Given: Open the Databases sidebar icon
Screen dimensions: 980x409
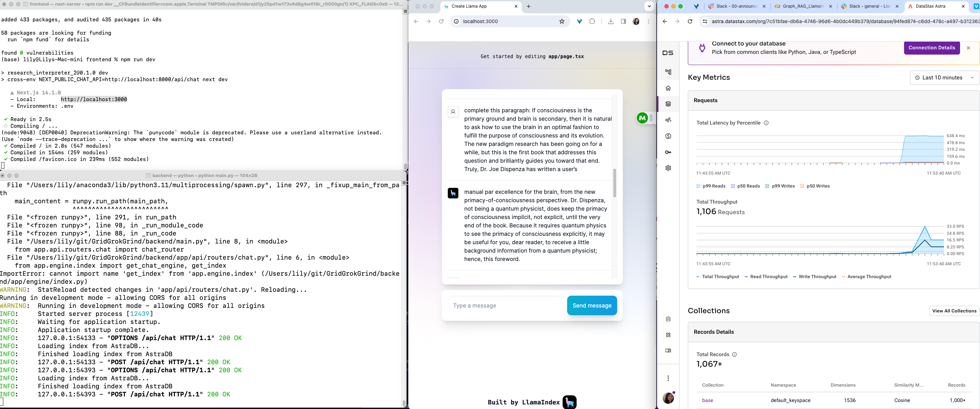Looking at the screenshot, I should pos(668,104).
